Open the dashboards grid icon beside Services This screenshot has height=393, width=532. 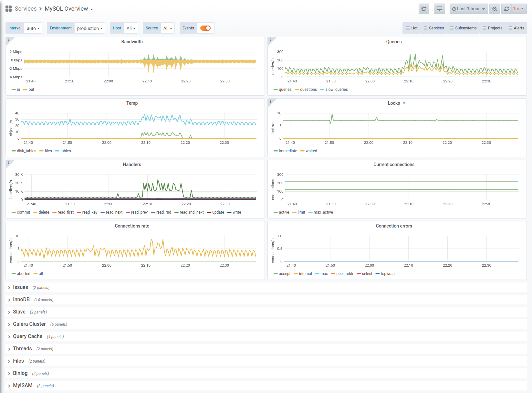point(9,9)
